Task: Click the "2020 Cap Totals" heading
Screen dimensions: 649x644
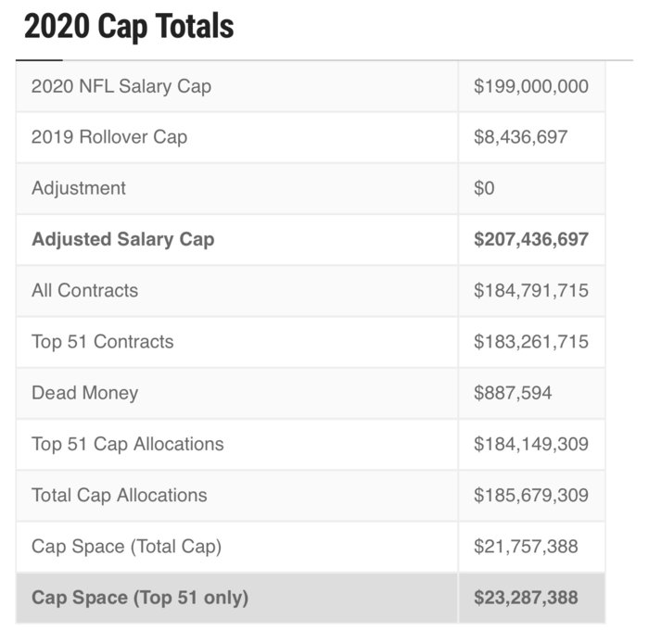Action: pyautogui.click(x=129, y=27)
